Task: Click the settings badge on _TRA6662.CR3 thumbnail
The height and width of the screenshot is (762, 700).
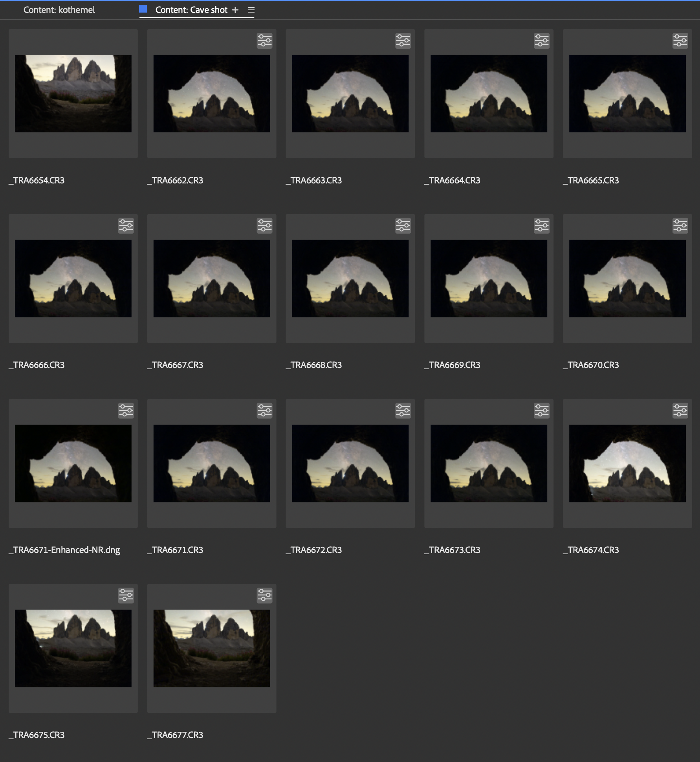Action: tap(264, 41)
